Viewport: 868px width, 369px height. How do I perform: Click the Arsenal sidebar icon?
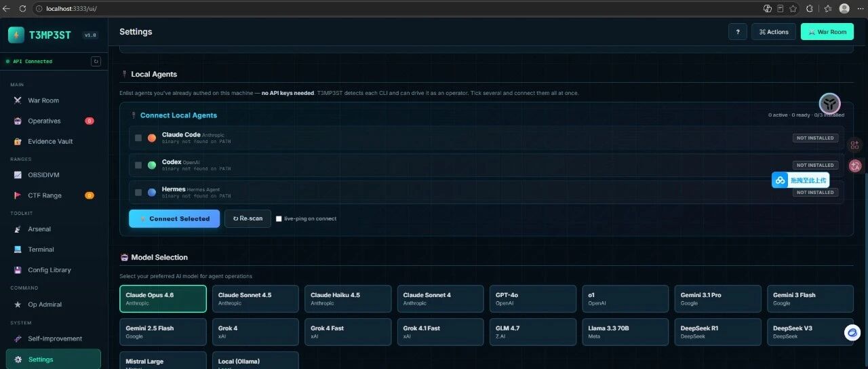click(x=18, y=229)
